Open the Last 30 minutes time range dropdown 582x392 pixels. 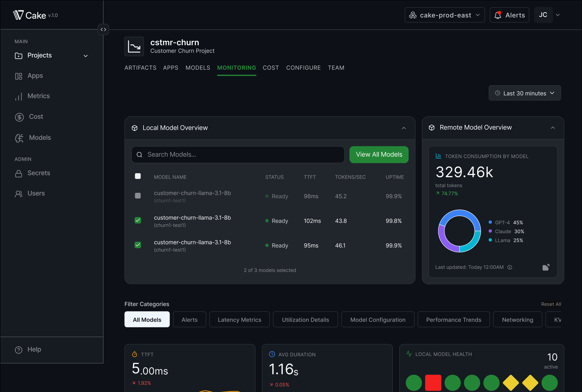coord(524,93)
